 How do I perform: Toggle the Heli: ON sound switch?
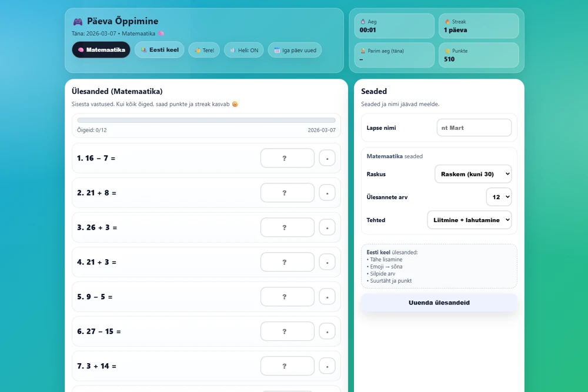click(243, 50)
